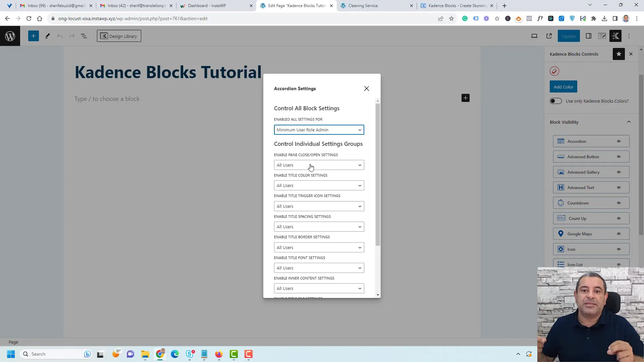Open Enabled All Settings For dropdown
The width and height of the screenshot is (644, 362).
tap(319, 130)
